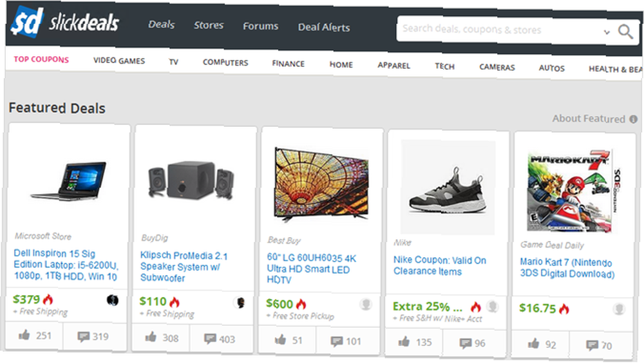The image size is (644, 364).
Task: Open the LG 4K TV image
Action: [x=321, y=185]
